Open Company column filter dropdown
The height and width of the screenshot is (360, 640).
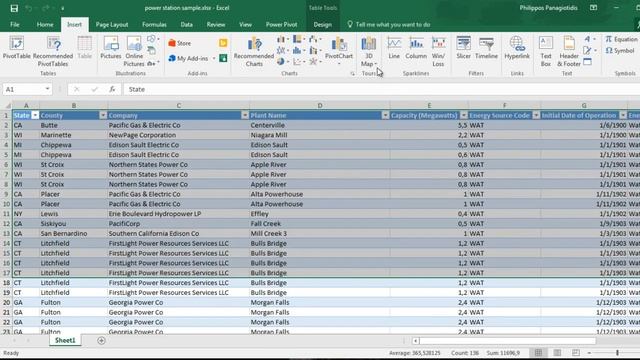point(245,116)
